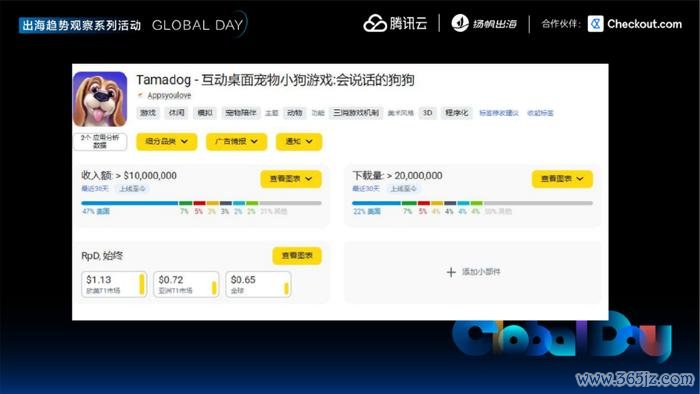This screenshot has height=394, width=700.
Task: Click the $0.65 全球 RpD card
Action: [258, 284]
